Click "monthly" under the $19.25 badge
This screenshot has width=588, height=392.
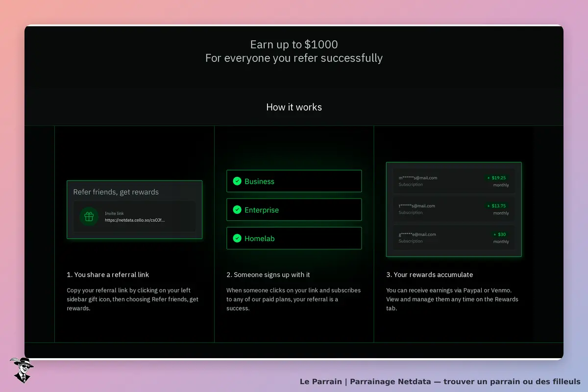pos(501,185)
